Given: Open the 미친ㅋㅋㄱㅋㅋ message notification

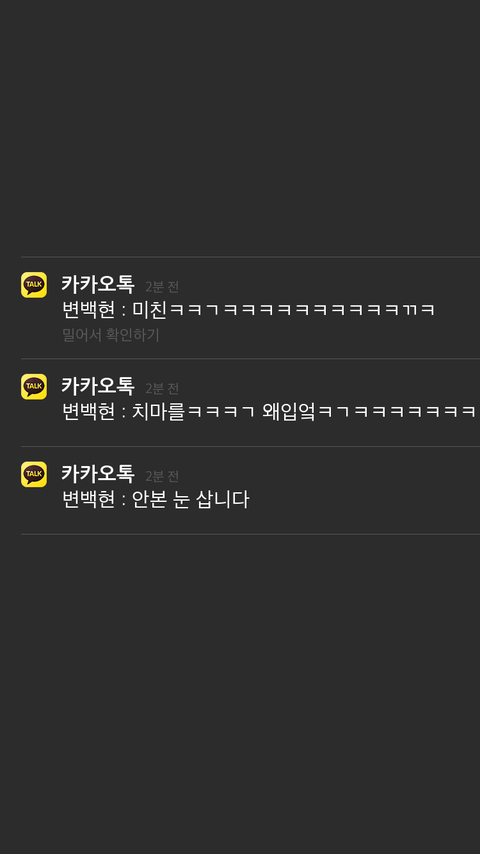Looking at the screenshot, I should [x=250, y=308].
